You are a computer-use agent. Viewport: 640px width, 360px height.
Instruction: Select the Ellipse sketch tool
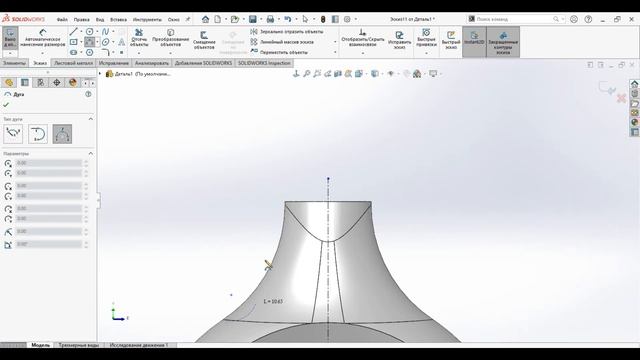click(105, 42)
